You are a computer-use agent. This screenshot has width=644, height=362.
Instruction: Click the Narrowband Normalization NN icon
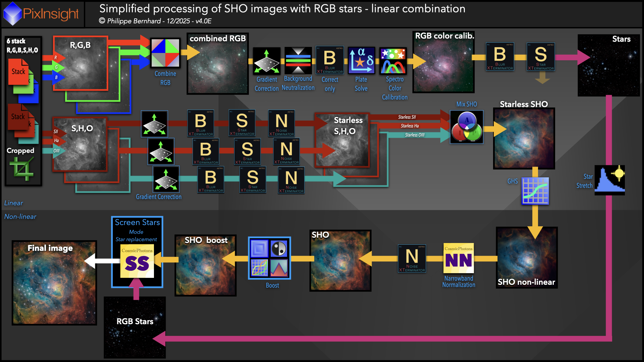pos(459,258)
